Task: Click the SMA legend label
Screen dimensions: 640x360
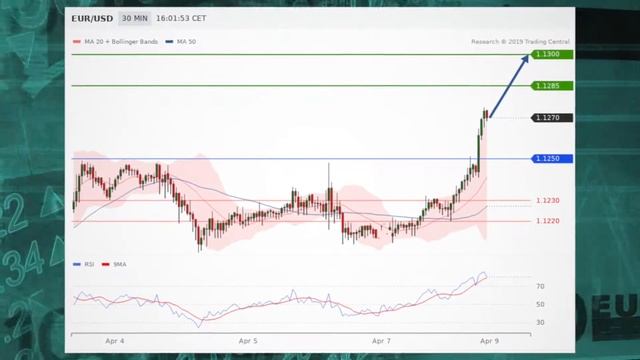Action: click(x=120, y=264)
